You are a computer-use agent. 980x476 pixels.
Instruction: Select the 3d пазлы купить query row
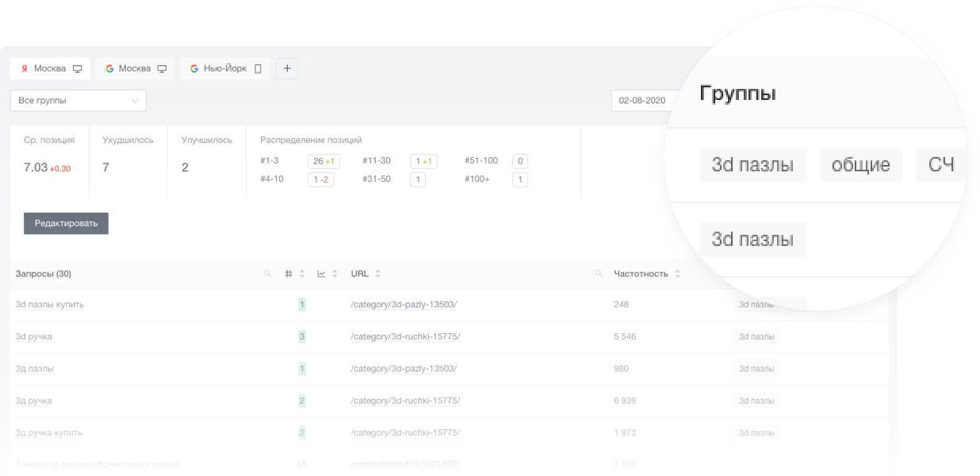[x=50, y=305]
